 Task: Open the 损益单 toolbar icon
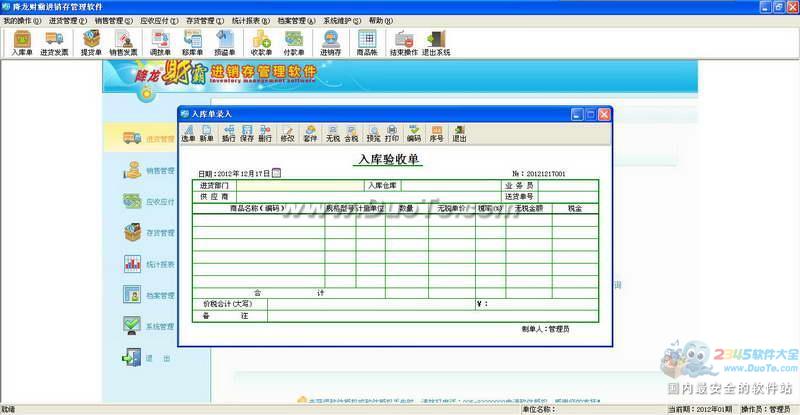click(x=224, y=43)
